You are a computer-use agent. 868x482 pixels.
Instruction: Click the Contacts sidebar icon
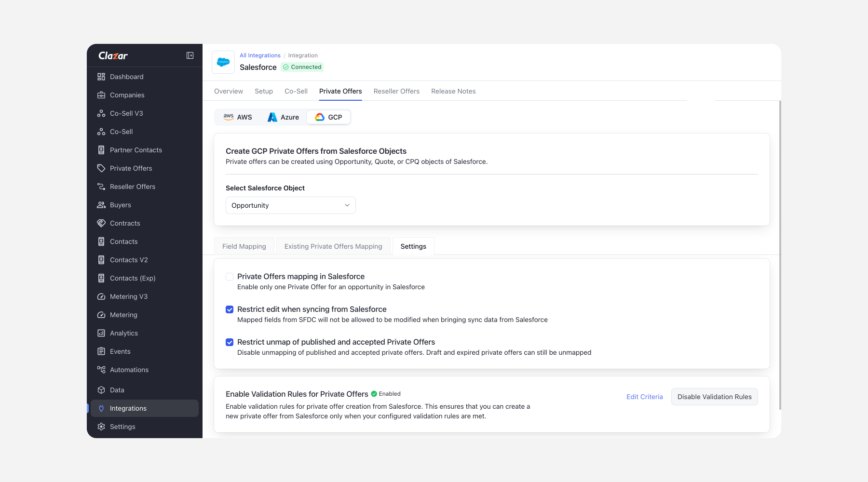point(101,241)
